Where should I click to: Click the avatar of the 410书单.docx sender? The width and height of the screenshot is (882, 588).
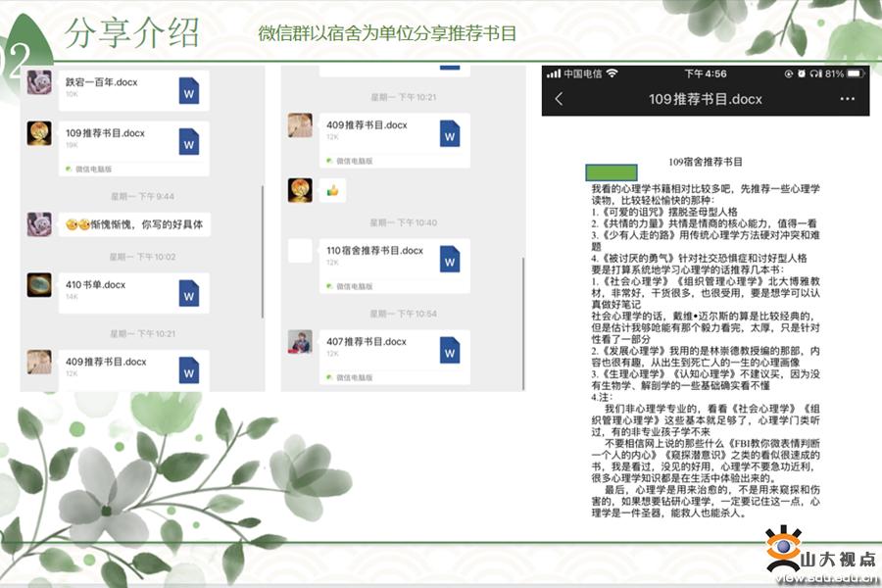pos(39,287)
